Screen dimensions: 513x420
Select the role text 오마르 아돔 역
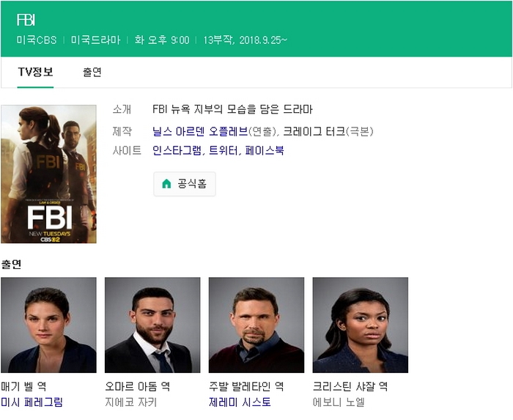pos(138,386)
